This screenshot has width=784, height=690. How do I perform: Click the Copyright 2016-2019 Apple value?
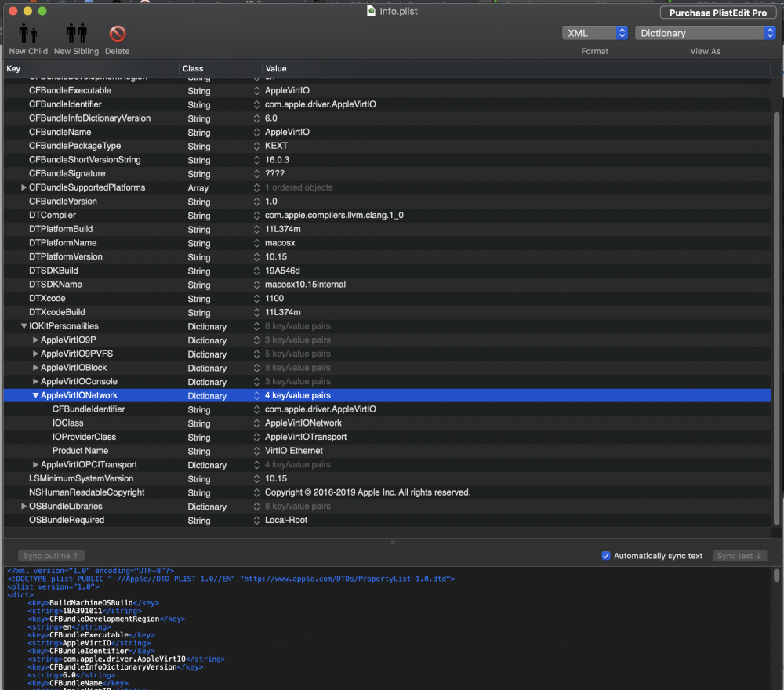click(x=368, y=492)
